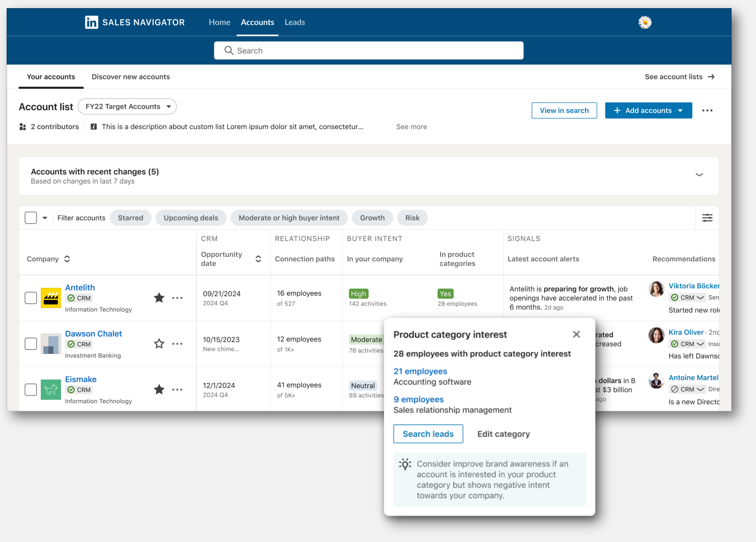Open Viktoria Böcker's profile photo
This screenshot has width=756, height=542.
coord(656,289)
